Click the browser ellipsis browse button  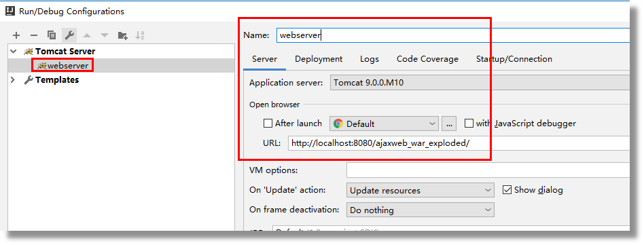pyautogui.click(x=449, y=124)
